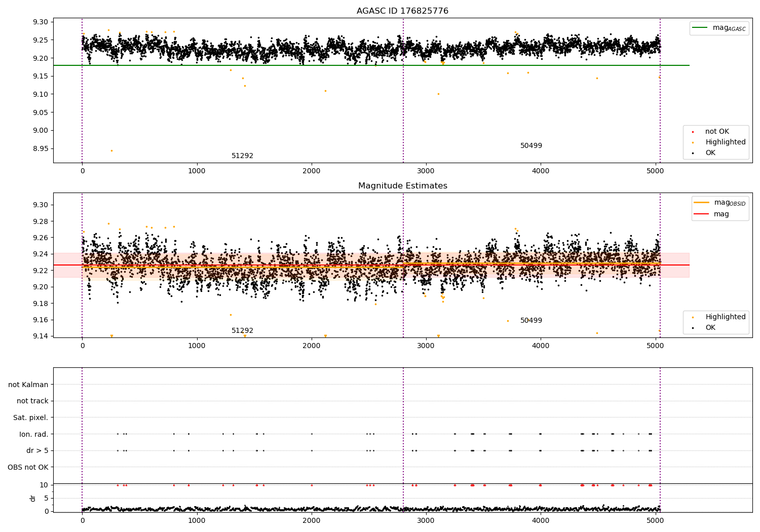Click obsid label 51292 in AGASC ID plot

click(242, 156)
